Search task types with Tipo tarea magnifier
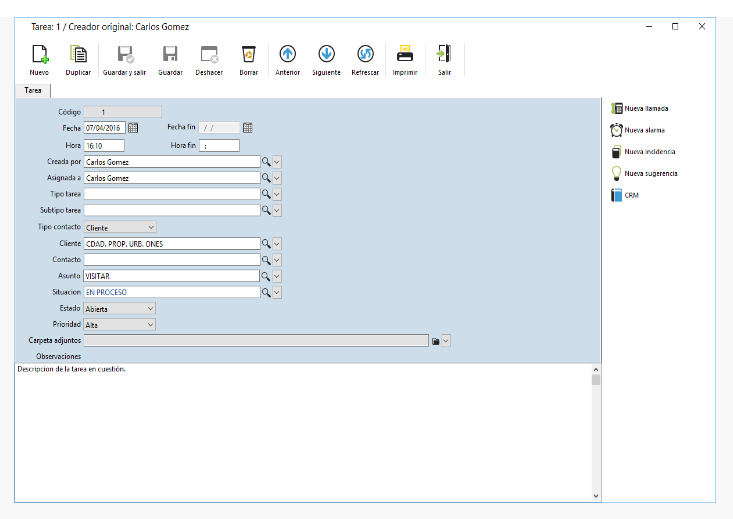 point(266,194)
